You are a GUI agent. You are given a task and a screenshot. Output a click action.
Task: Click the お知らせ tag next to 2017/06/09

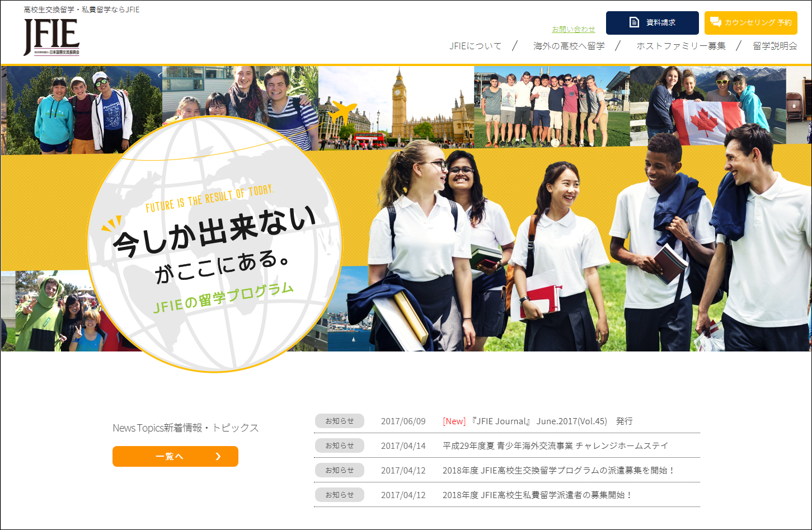pos(339,421)
